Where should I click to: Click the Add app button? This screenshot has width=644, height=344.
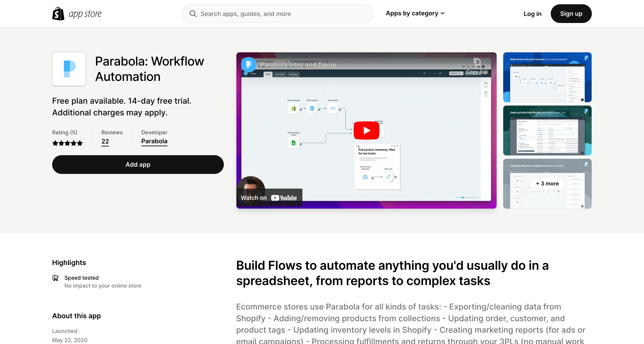pos(138,164)
